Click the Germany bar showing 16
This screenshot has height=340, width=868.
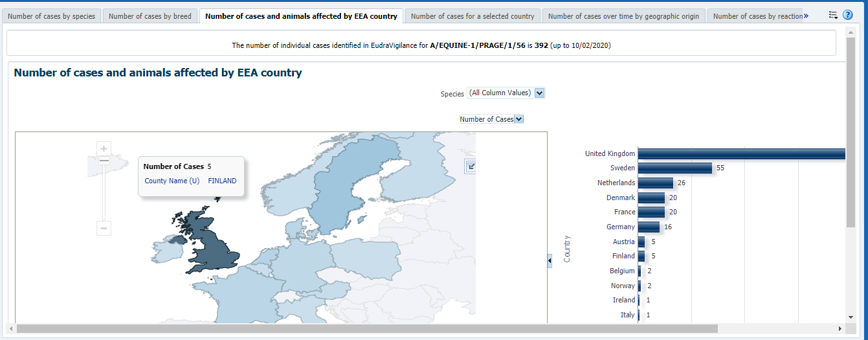click(649, 227)
